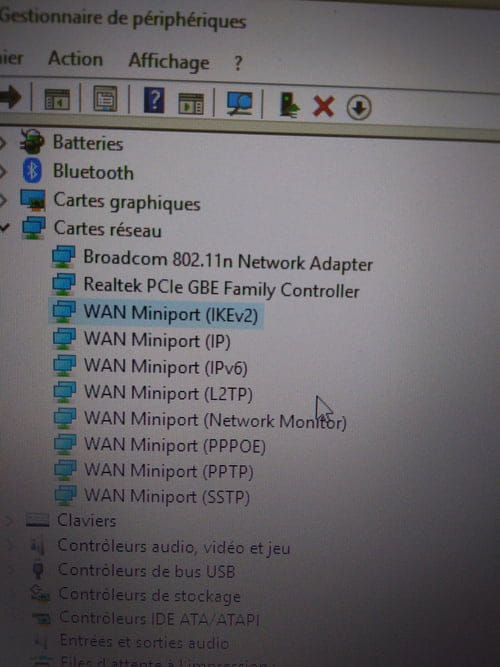The image size is (500, 667).
Task: Click the update driver green icon
Action: pyautogui.click(x=289, y=105)
